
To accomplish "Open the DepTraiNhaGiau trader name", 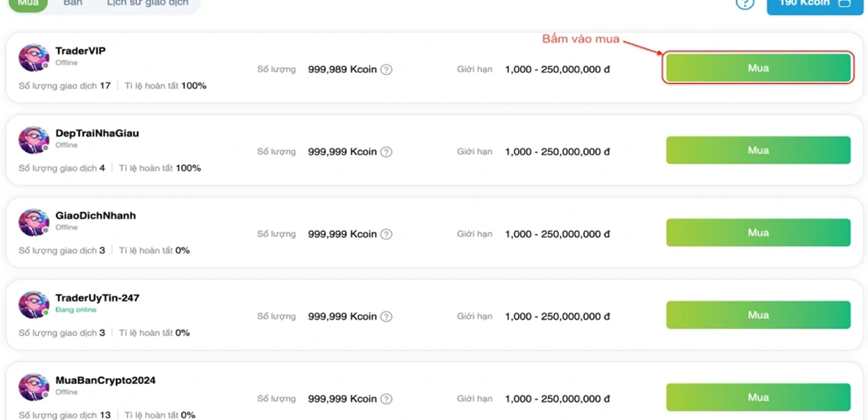I will 97,133.
